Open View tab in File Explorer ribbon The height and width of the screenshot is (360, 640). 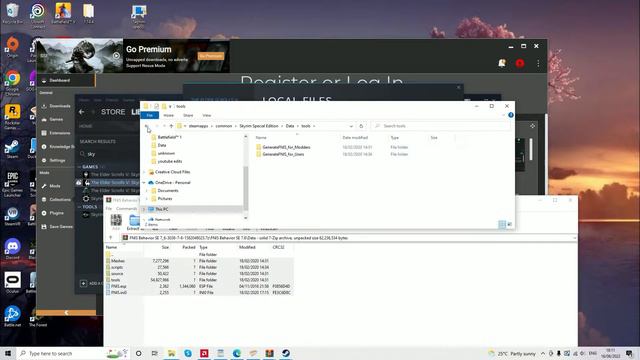[207, 116]
